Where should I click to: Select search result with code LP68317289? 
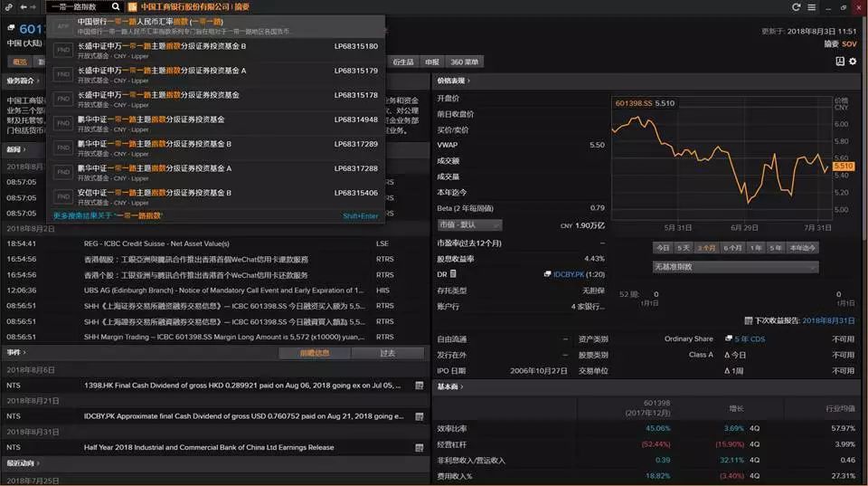pyautogui.click(x=216, y=148)
